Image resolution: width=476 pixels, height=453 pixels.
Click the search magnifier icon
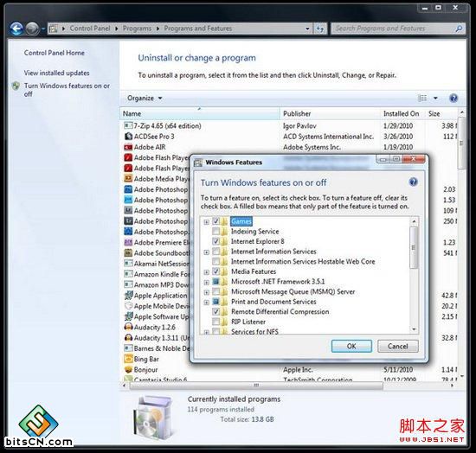459,29
